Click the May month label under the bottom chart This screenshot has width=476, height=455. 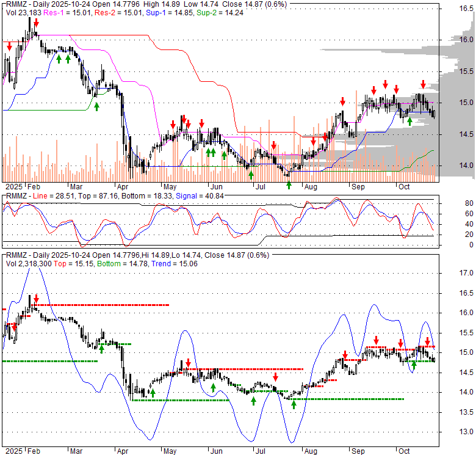pos(170,451)
